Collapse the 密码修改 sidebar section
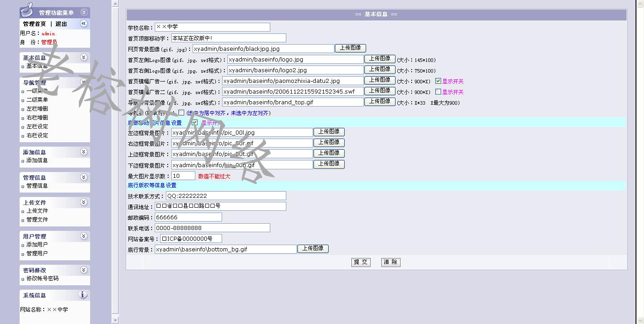Image resolution: width=644 pixels, height=324 pixels. pyautogui.click(x=83, y=270)
